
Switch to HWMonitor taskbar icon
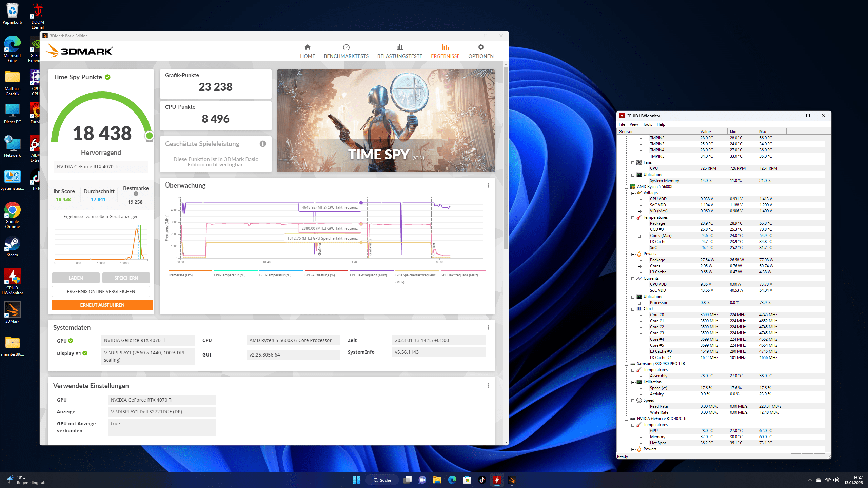(497, 480)
